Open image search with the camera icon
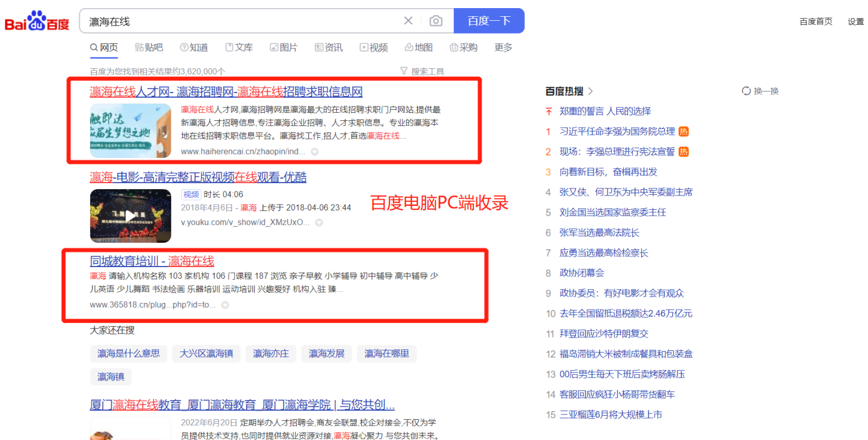868x440 pixels. (x=436, y=21)
